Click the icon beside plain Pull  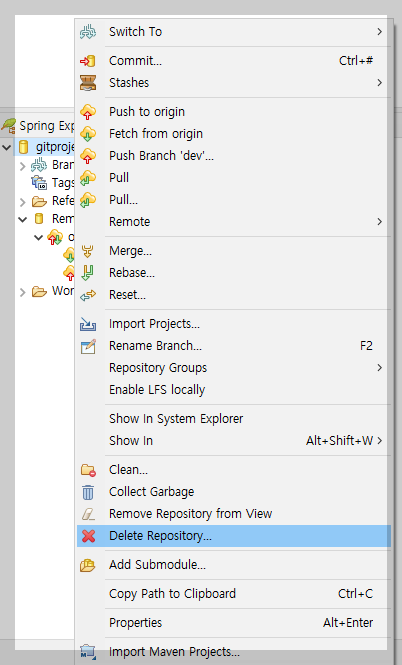(x=88, y=178)
